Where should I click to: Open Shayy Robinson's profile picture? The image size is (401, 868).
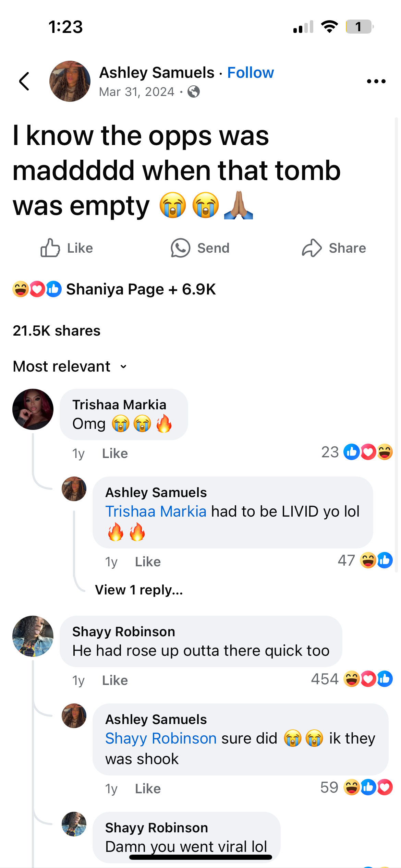pyautogui.click(x=33, y=636)
